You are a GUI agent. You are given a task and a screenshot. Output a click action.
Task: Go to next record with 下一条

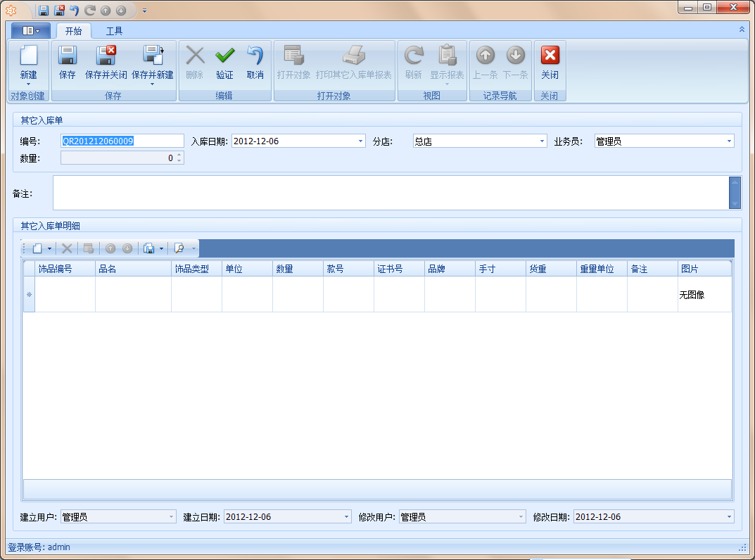516,63
